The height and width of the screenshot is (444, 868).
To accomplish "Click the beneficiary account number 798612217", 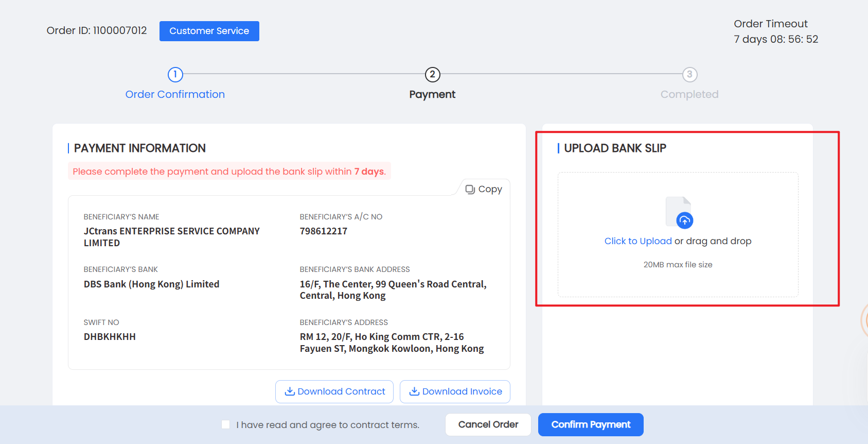I will tap(323, 231).
